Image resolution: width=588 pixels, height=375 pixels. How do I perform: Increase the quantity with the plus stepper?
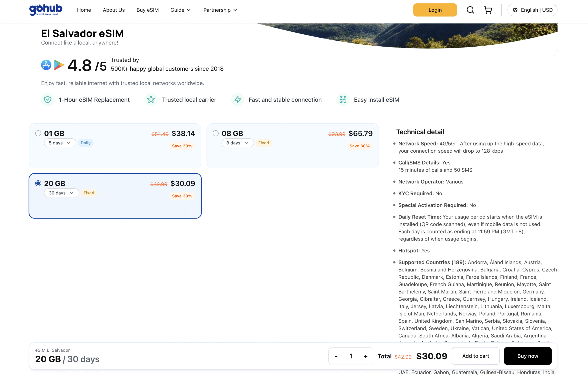[x=365, y=356]
